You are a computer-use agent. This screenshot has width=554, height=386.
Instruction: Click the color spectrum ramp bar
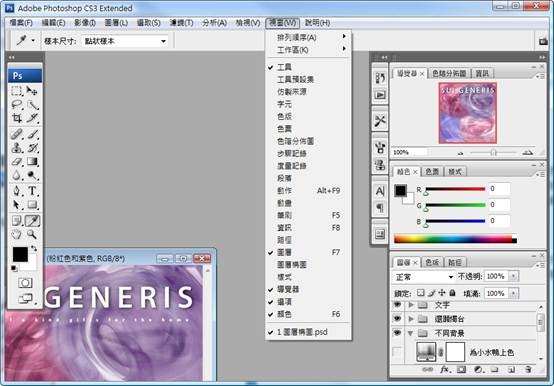455,240
